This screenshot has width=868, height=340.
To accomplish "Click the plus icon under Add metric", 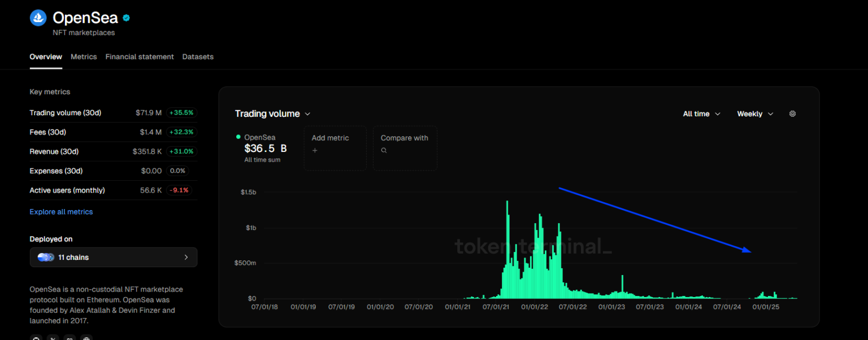I will [315, 150].
